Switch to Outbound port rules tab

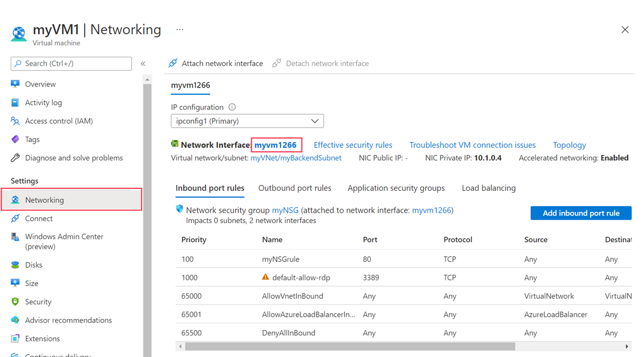click(x=295, y=188)
